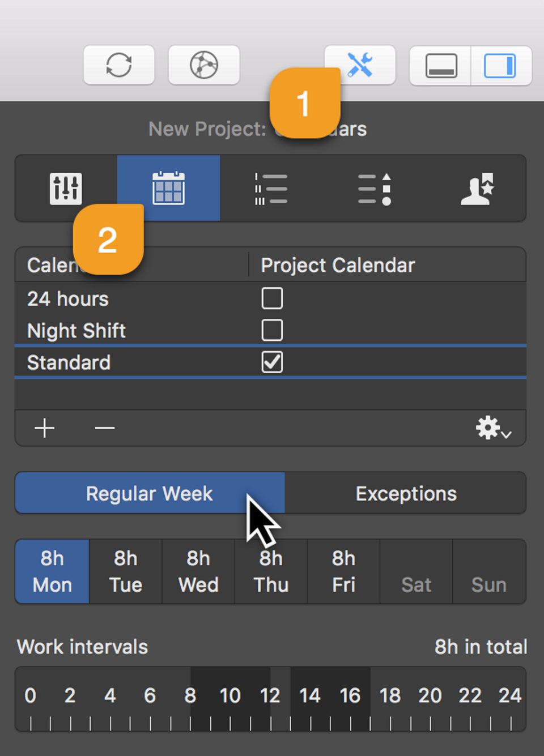Switch to the Exceptions tab
544x756 pixels.
[406, 493]
